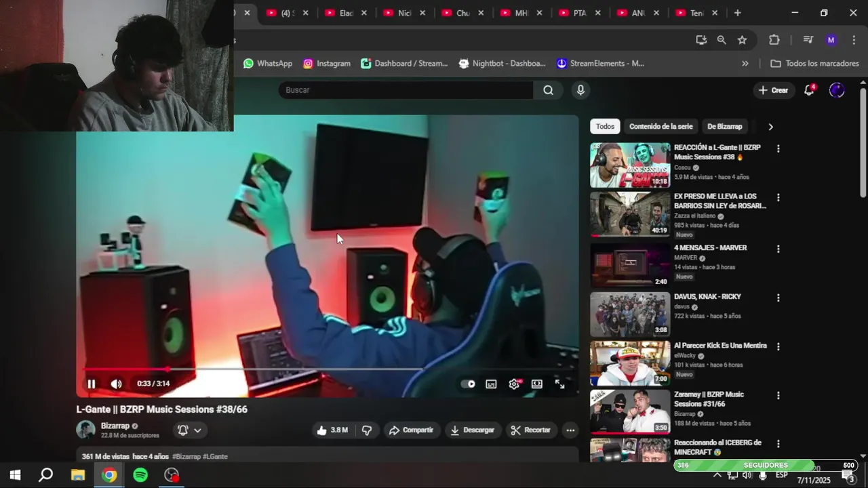Viewport: 868px width, 488px height.
Task: Click the Recortar clip button
Action: pyautogui.click(x=531, y=430)
